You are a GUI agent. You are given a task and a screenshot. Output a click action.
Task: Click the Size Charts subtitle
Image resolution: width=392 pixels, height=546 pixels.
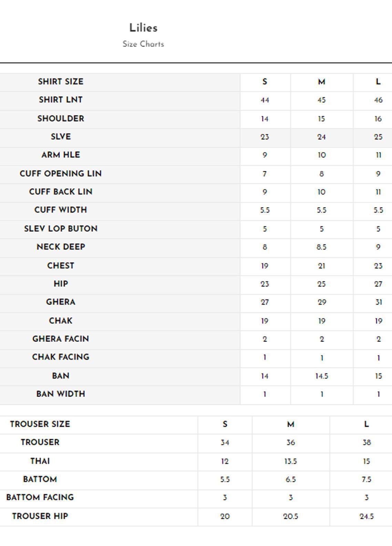tap(143, 44)
